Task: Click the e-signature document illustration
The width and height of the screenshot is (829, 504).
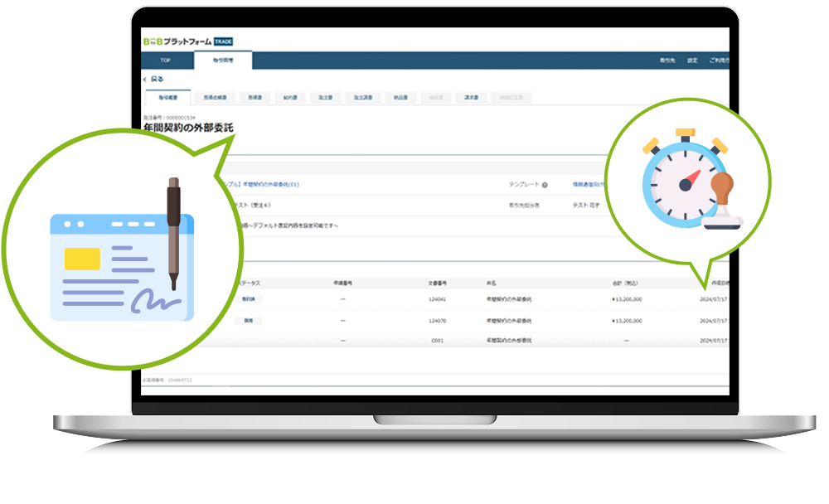Action: tap(122, 250)
